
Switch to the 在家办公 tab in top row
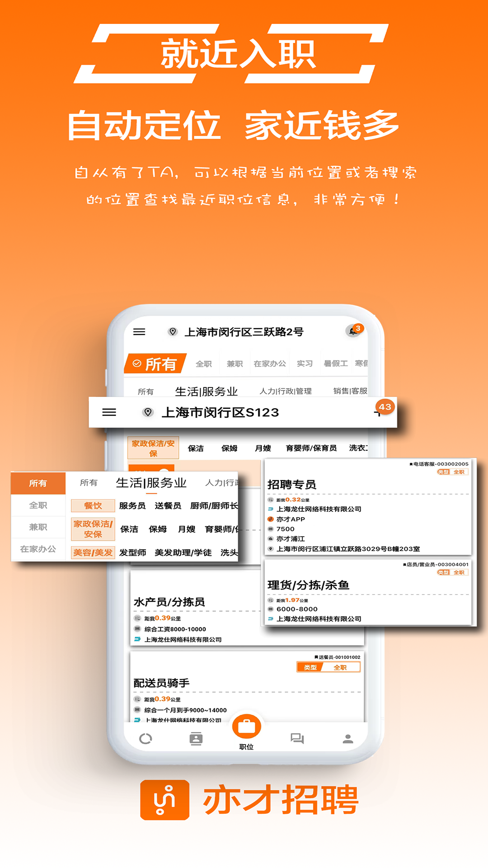(269, 363)
